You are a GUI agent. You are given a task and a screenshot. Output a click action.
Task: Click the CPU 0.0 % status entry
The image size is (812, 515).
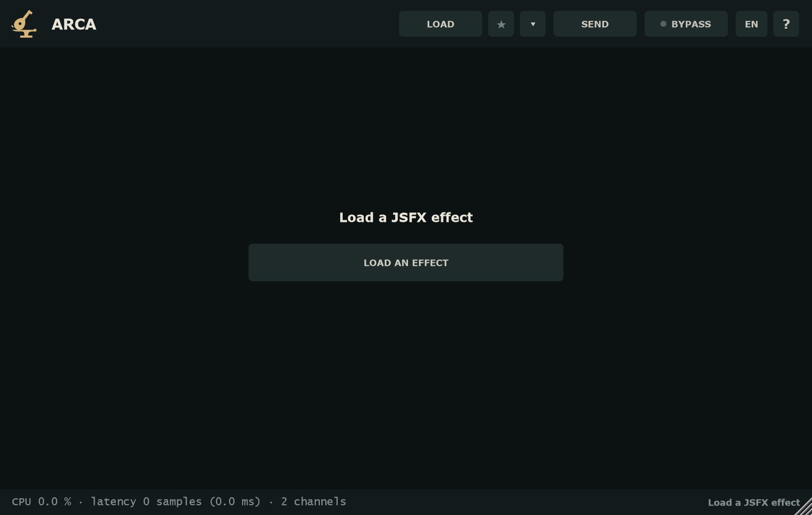tap(42, 502)
